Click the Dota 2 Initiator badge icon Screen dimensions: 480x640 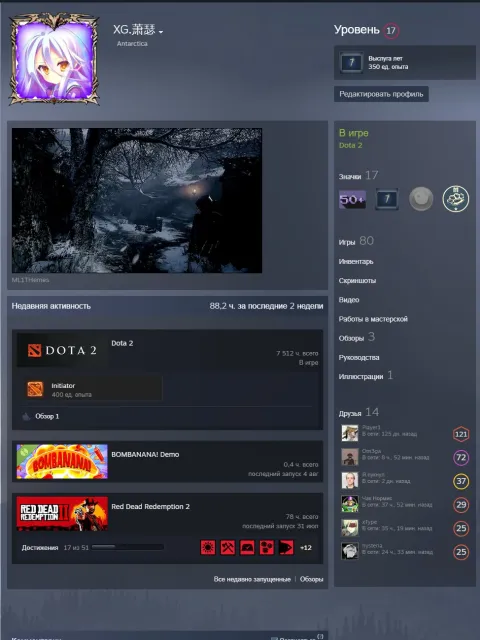coord(35,389)
